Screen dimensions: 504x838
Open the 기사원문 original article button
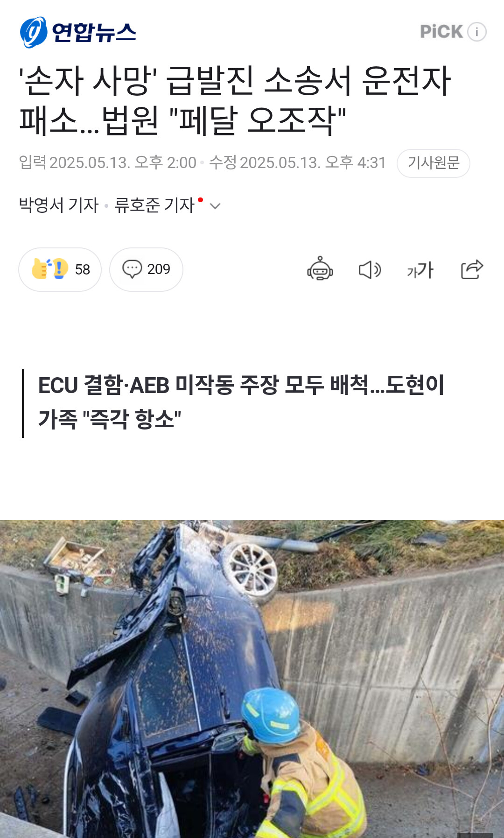pyautogui.click(x=434, y=163)
